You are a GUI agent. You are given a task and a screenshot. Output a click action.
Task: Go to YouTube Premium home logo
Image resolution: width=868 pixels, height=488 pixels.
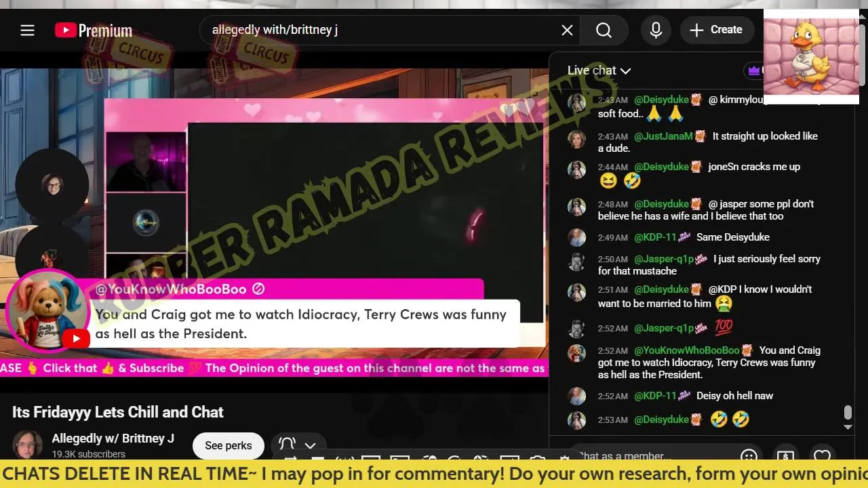[x=94, y=30]
